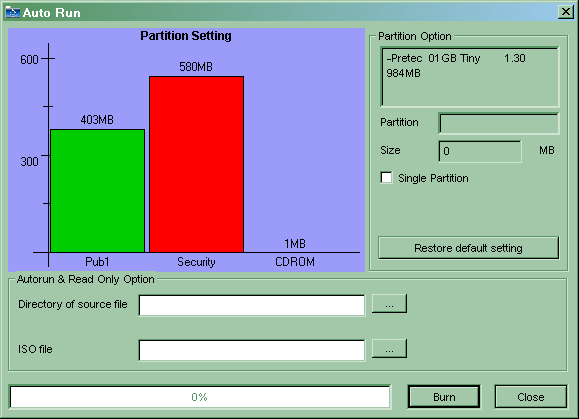Click the Partition Setting chart title

pos(186,36)
